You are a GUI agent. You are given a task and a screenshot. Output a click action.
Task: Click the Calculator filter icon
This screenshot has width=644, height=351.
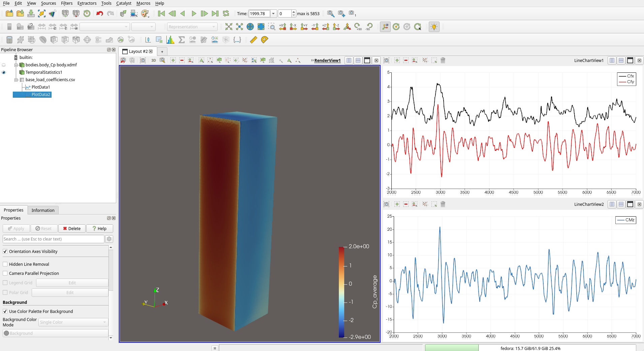point(9,40)
